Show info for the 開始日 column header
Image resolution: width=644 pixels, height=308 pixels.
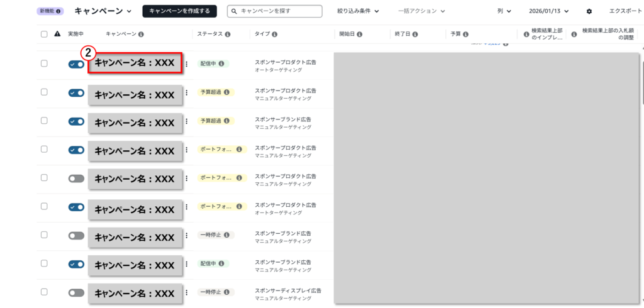(359, 35)
